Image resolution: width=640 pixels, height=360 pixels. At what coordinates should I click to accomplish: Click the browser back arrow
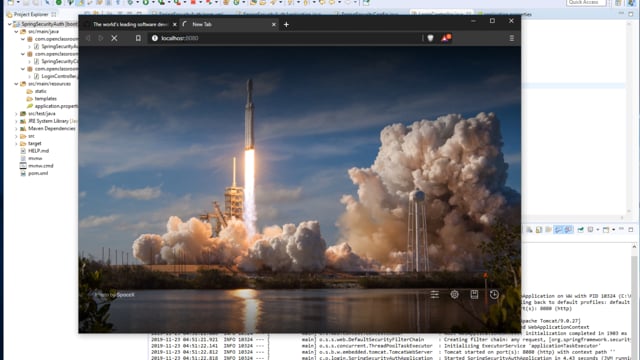click(x=89, y=38)
